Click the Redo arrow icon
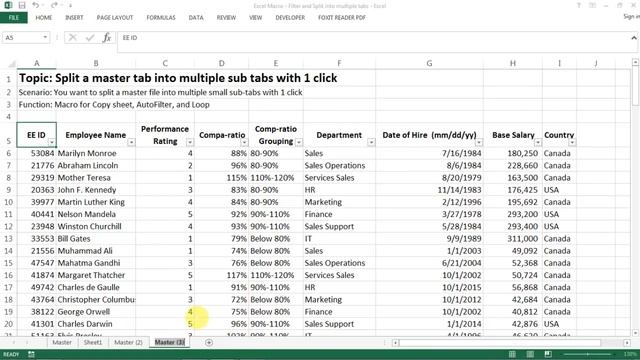This screenshot has height=360, width=640. [54, 5]
